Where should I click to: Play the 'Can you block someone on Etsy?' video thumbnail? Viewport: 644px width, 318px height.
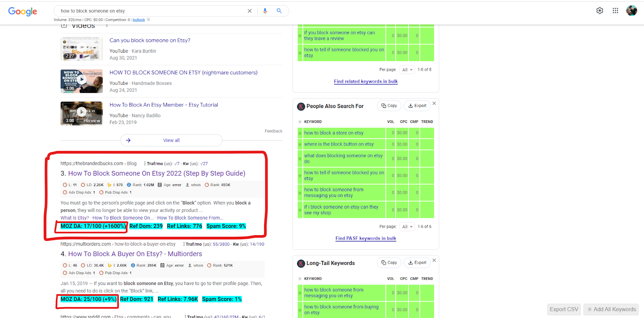click(x=82, y=49)
